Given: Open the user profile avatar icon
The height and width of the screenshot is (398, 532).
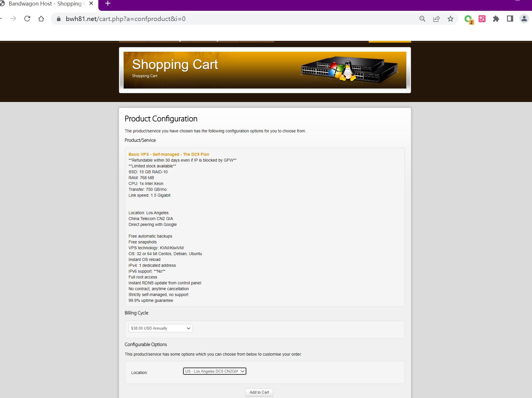Looking at the screenshot, I should click(524, 19).
